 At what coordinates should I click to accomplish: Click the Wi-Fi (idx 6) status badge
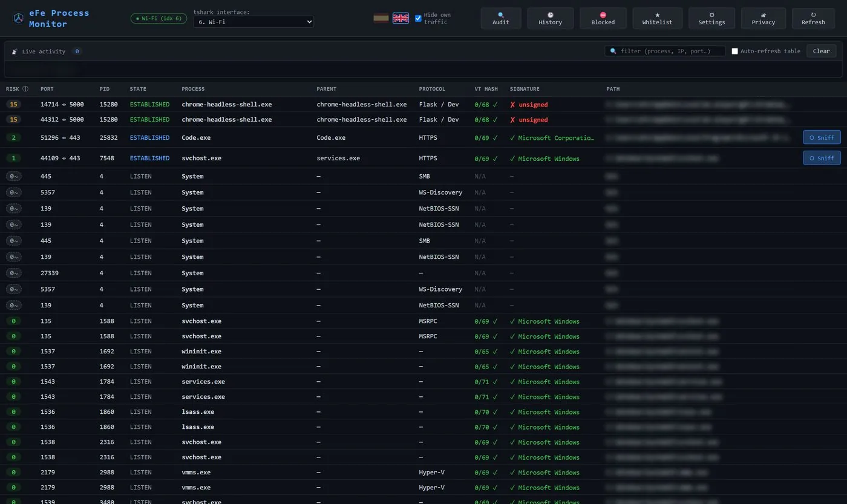coord(159,19)
